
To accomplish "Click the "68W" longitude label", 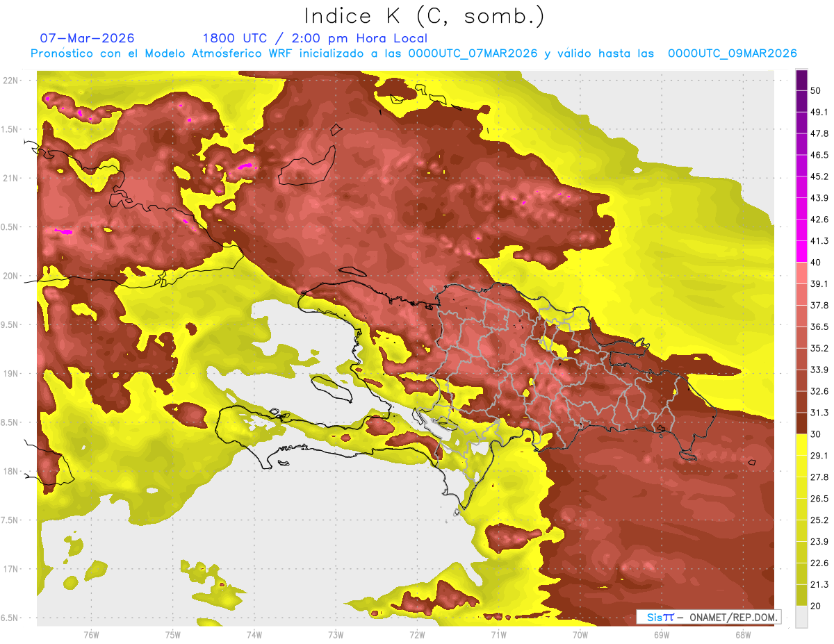I will pos(743,634).
